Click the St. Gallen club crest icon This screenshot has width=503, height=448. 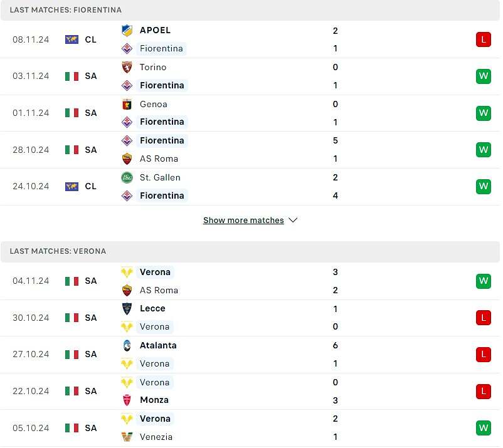[127, 177]
